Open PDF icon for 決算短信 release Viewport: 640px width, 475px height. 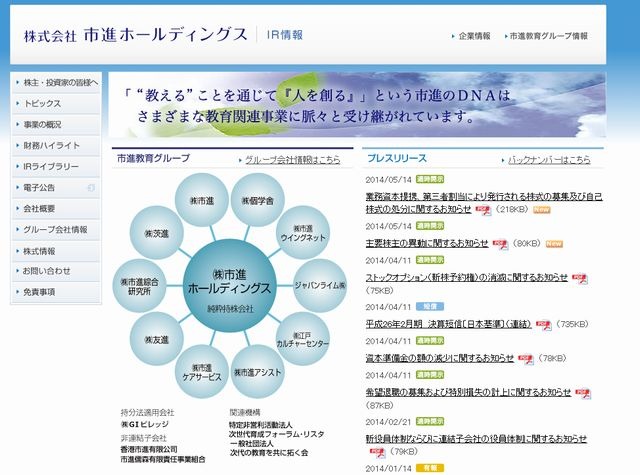[x=544, y=325]
